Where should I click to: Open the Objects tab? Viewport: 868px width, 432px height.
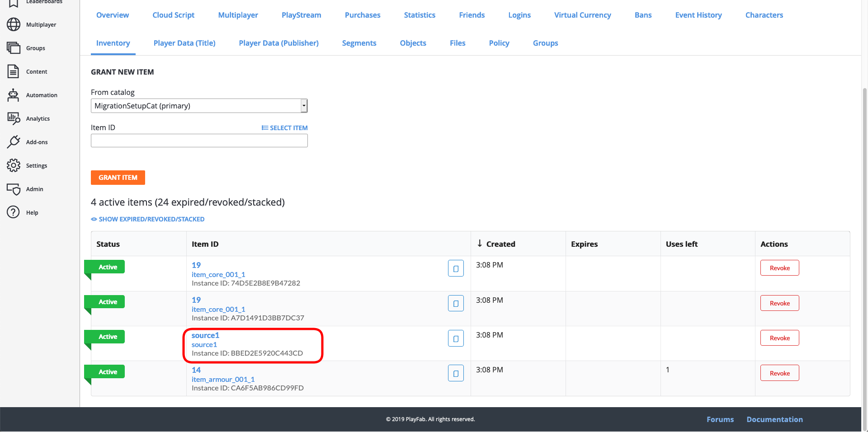pos(413,43)
